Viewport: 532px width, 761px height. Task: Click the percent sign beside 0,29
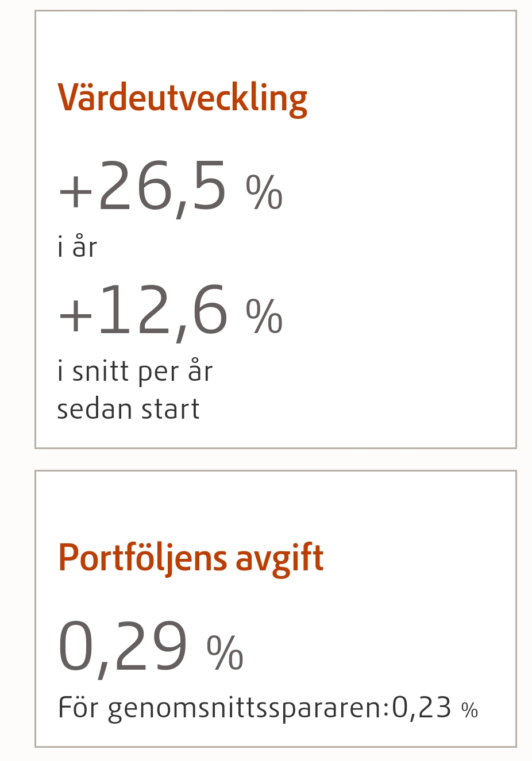click(x=225, y=653)
